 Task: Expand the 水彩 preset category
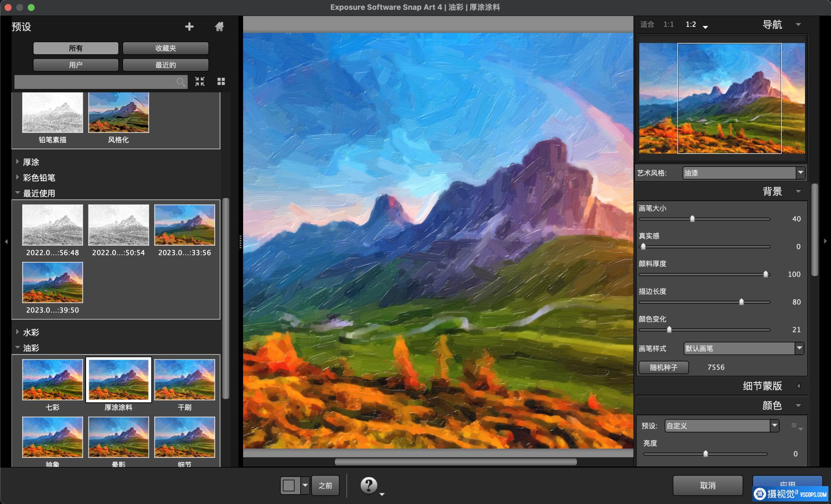pyautogui.click(x=31, y=332)
